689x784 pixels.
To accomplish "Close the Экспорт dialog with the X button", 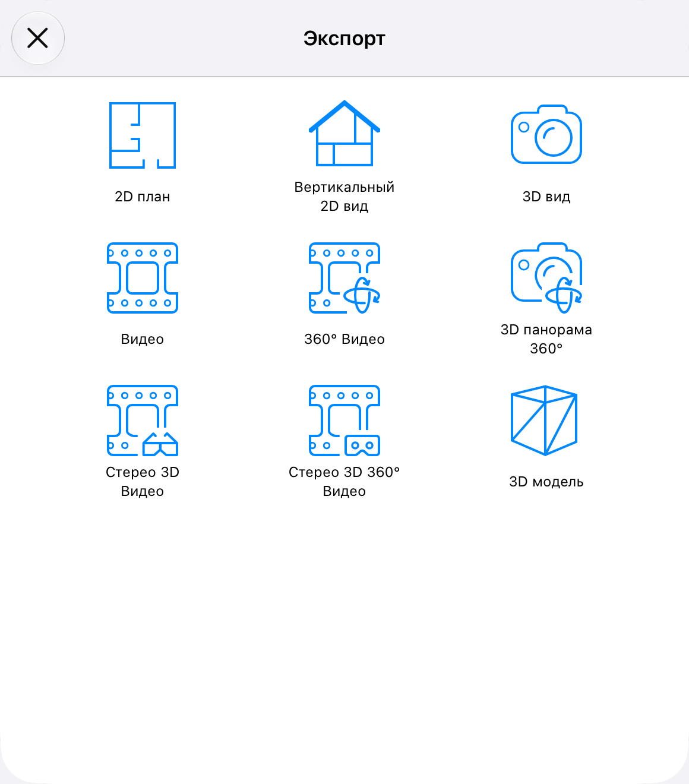I will pos(38,39).
